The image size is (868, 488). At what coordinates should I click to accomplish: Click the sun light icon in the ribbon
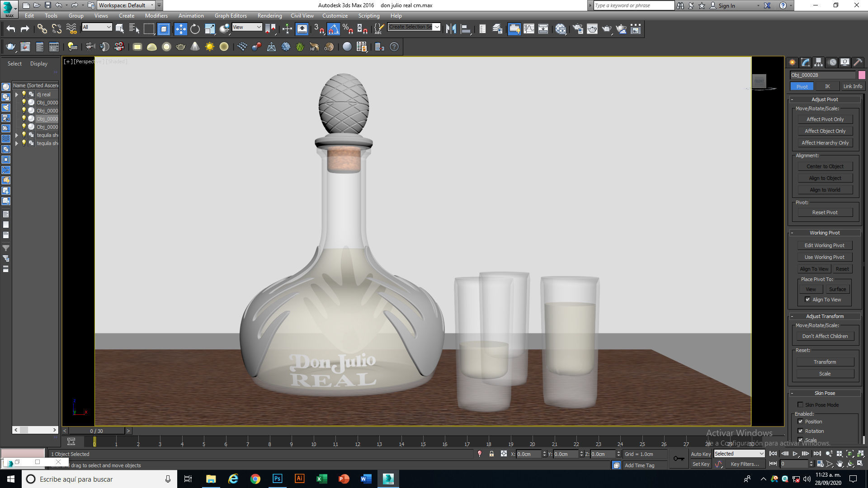210,47
